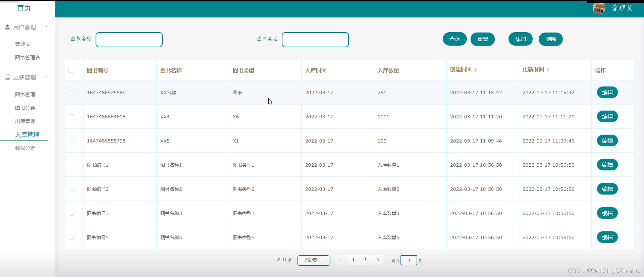Edit the XX4 row
This screenshot has height=277, width=644.
[x=607, y=117]
